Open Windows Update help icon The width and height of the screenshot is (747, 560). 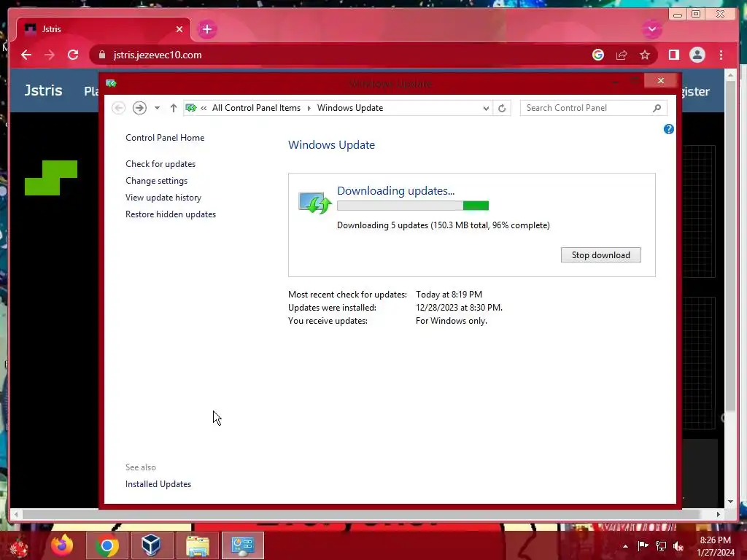[669, 129]
